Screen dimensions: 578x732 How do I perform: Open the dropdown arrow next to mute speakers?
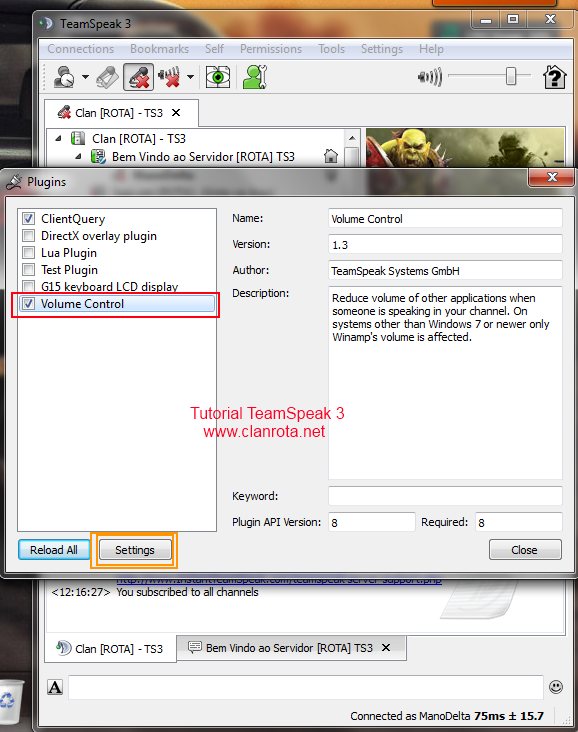point(190,77)
